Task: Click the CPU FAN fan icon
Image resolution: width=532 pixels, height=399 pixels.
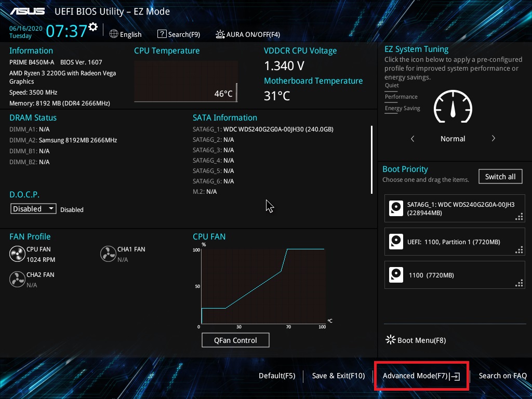Action: click(x=17, y=254)
